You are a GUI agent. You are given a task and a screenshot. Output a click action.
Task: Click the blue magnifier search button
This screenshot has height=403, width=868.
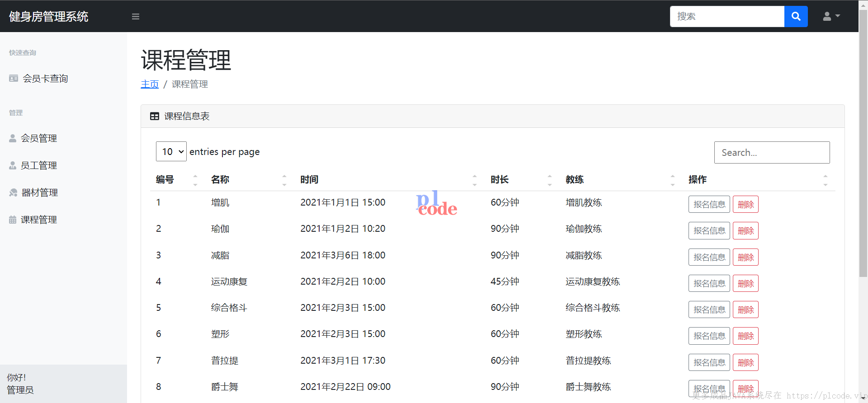click(x=796, y=16)
